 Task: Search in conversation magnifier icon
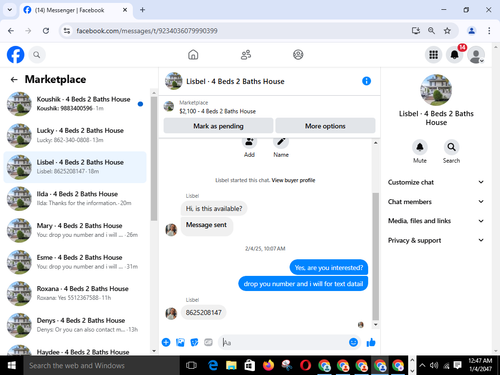tap(451, 147)
